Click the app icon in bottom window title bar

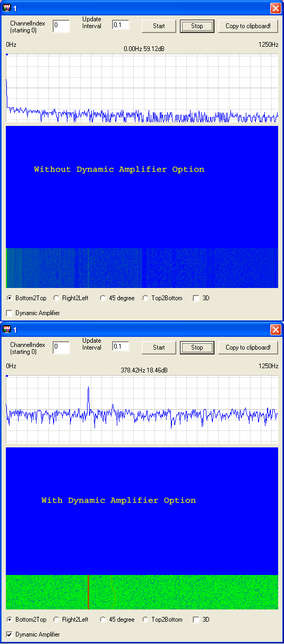(7, 329)
